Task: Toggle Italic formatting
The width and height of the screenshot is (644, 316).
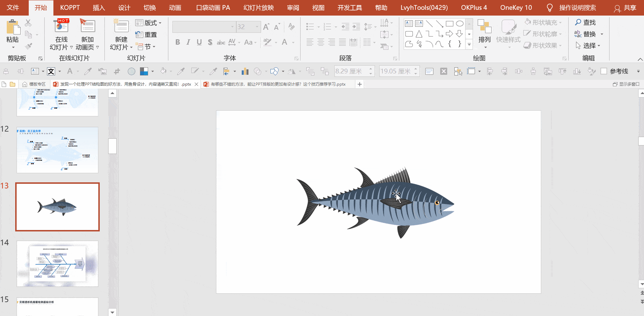Action: coord(188,42)
